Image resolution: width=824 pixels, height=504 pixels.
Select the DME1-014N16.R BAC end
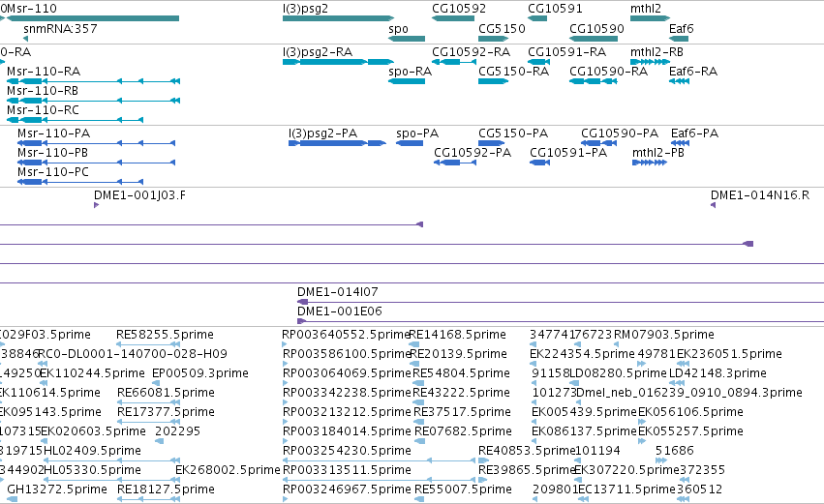[713, 205]
